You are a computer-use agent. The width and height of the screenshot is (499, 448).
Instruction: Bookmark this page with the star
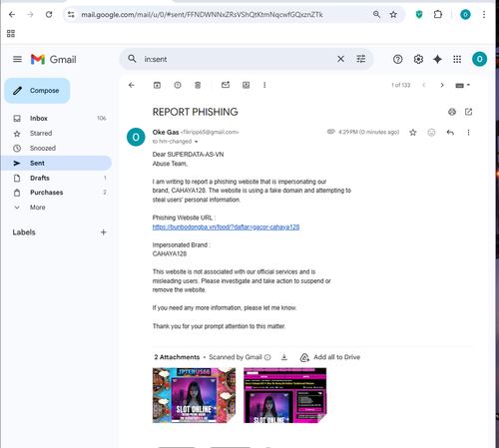393,14
